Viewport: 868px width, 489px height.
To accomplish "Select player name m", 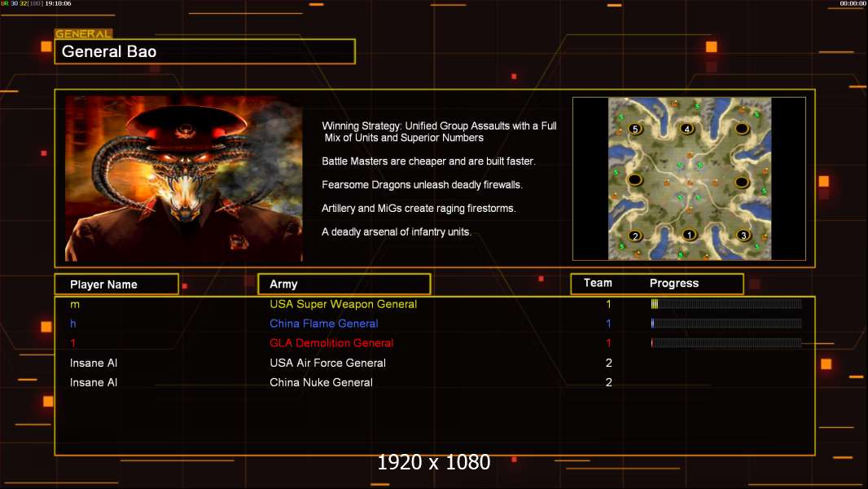I will (x=75, y=305).
